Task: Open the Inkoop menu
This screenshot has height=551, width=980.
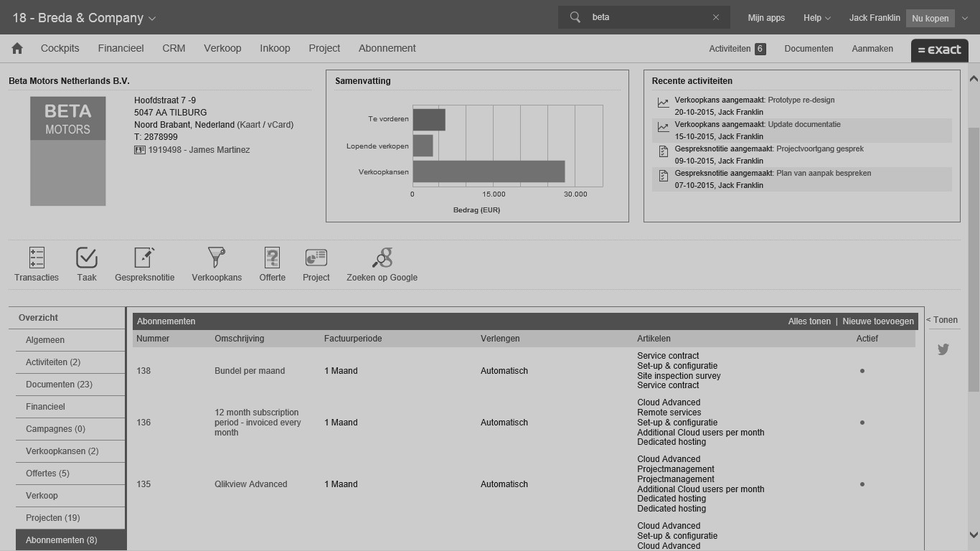Action: click(x=275, y=48)
